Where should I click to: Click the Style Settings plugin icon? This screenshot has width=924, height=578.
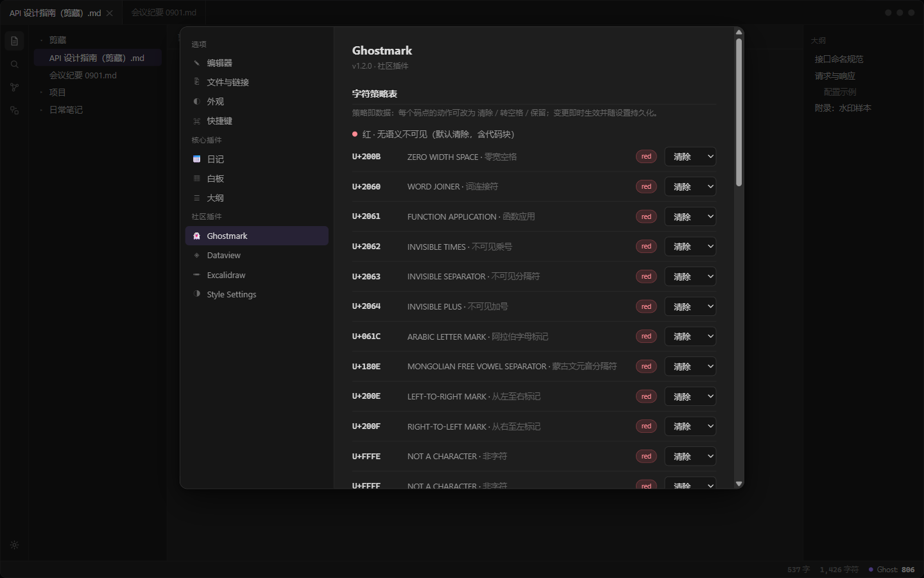(196, 294)
